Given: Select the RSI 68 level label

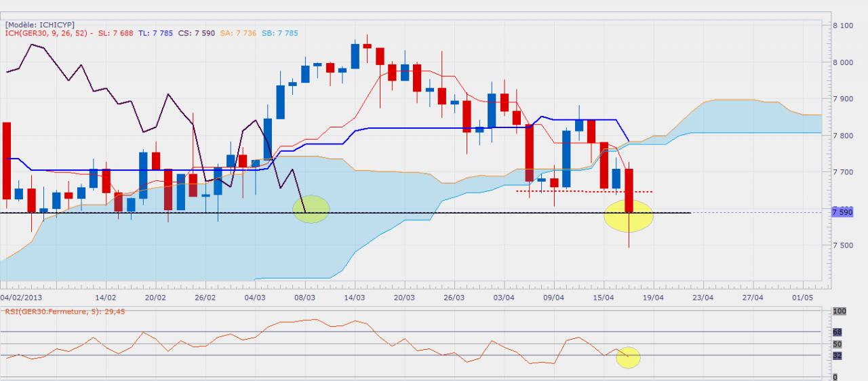Looking at the screenshot, I should 837,332.
